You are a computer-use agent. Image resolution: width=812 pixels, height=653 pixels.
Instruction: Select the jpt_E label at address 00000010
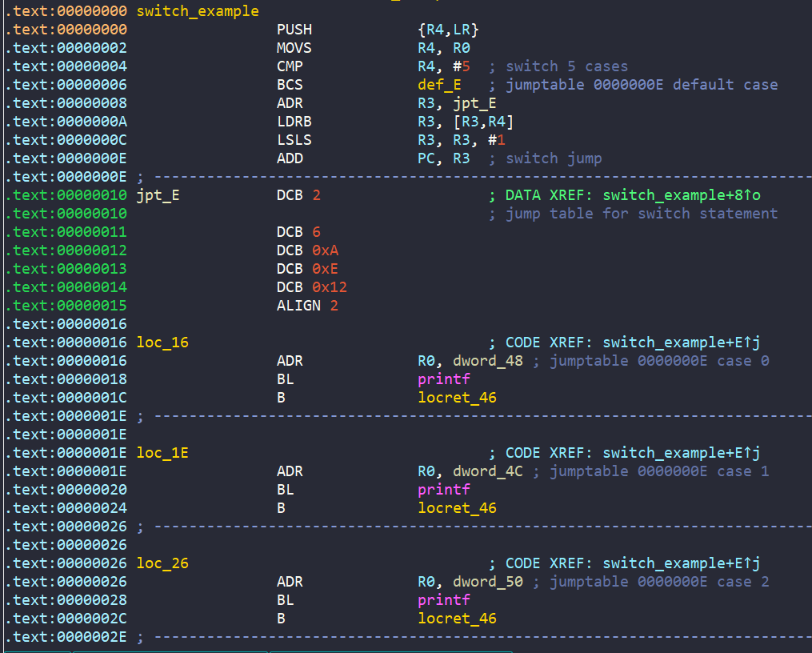[x=158, y=195]
